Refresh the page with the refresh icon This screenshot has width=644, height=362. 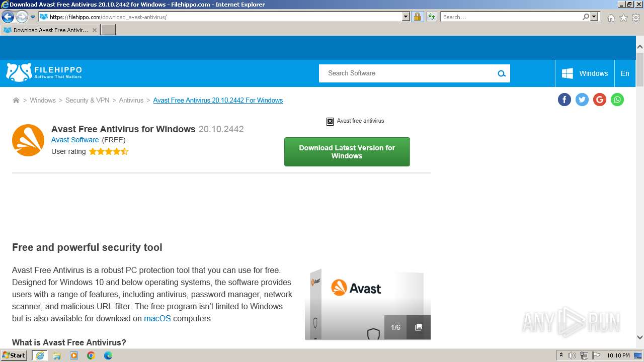point(431,17)
